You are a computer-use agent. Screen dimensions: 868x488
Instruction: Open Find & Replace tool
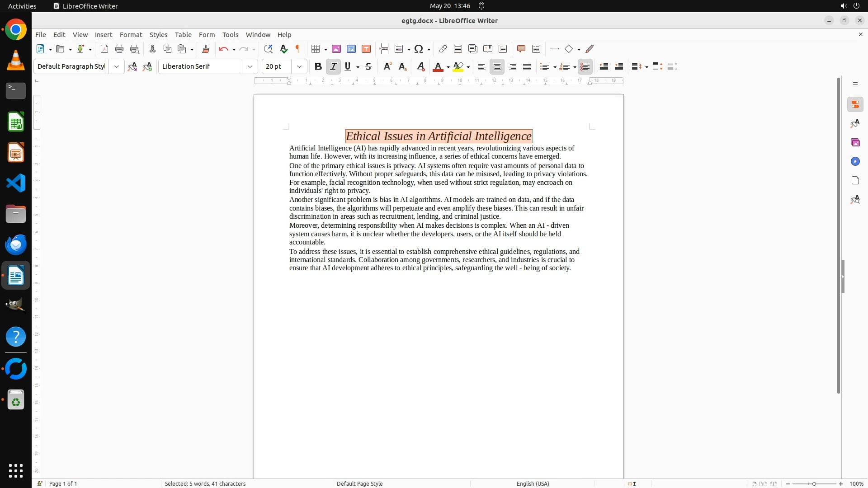pyautogui.click(x=268, y=49)
